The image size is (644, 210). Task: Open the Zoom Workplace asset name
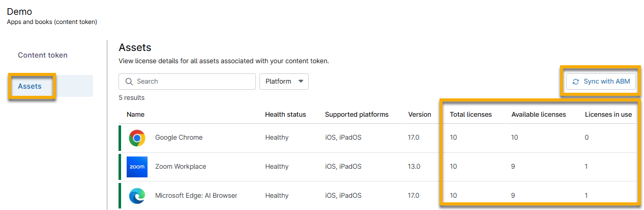(x=180, y=167)
